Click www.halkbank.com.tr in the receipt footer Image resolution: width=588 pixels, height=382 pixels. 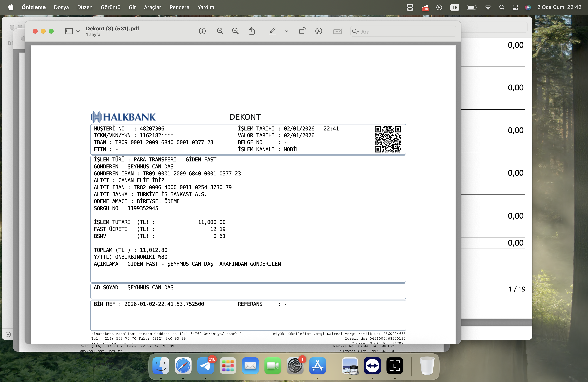(x=113, y=343)
